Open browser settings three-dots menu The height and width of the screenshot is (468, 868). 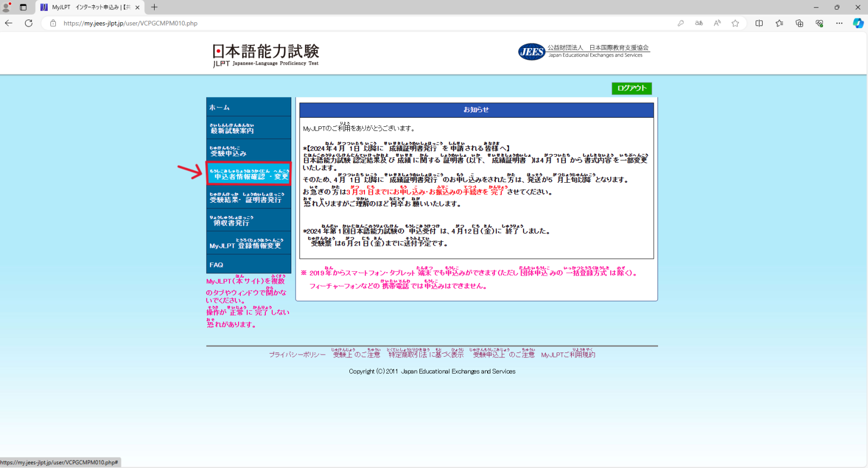(839, 23)
